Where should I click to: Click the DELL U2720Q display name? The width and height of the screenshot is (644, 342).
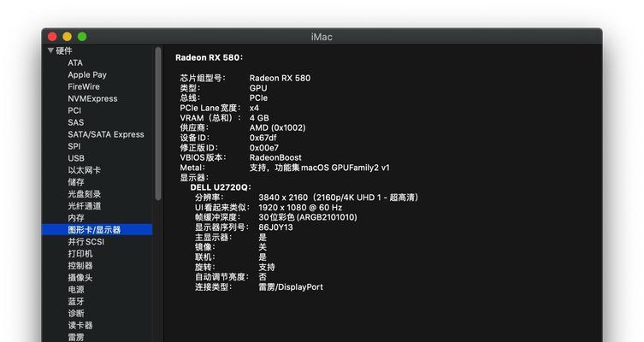pyautogui.click(x=220, y=187)
